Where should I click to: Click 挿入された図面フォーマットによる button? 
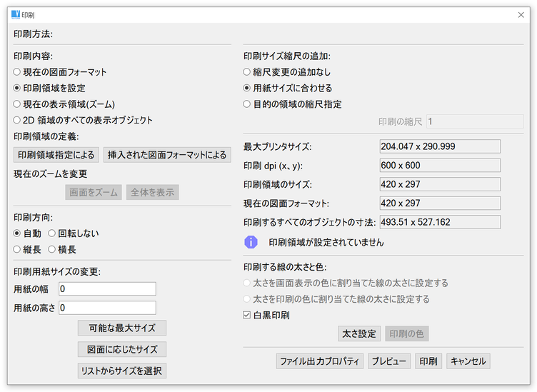166,155
